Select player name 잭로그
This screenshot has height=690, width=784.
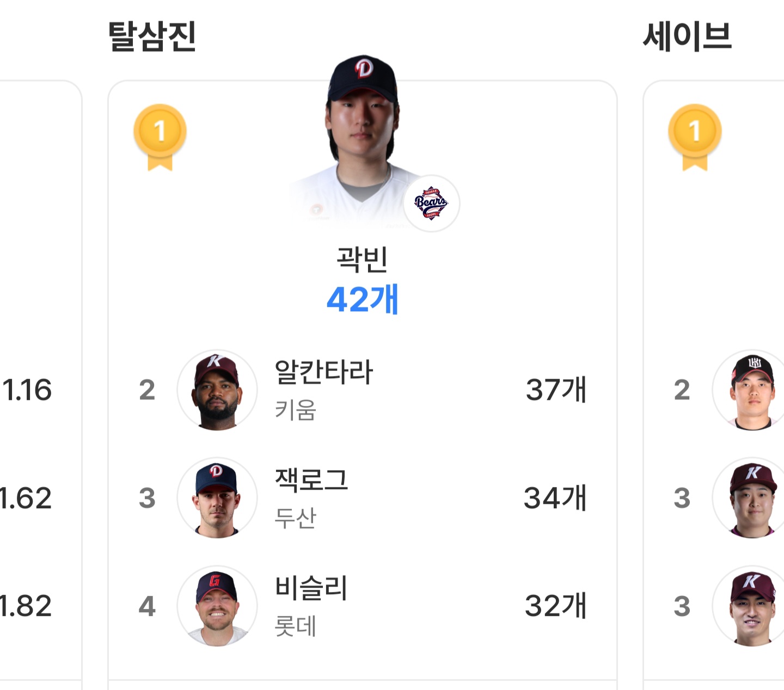(x=311, y=480)
